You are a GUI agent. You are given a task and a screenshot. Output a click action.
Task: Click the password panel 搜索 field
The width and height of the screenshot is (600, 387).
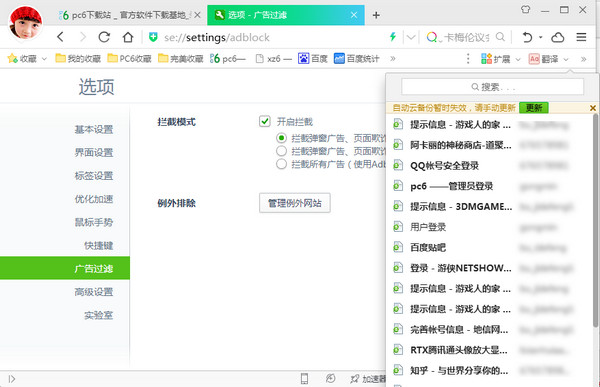[x=492, y=87]
